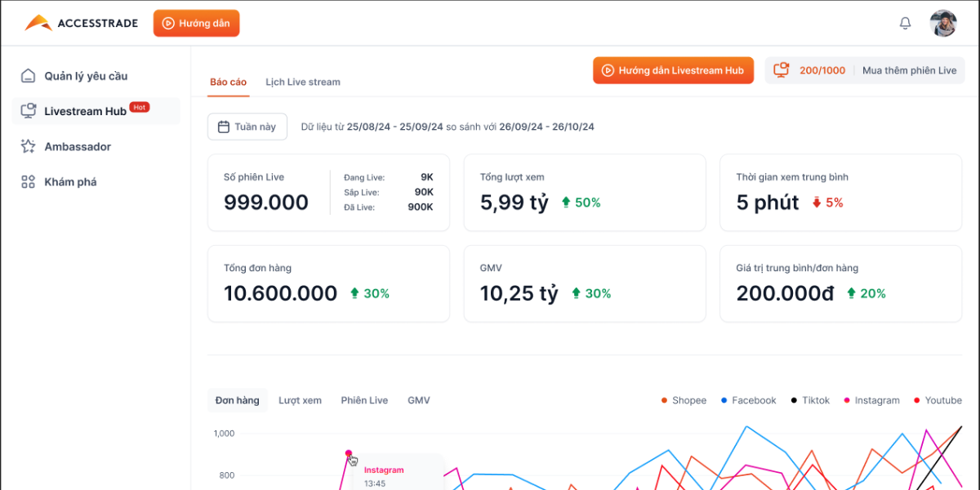Select the Báo cáo tab
The height and width of the screenshot is (490, 980).
click(228, 82)
